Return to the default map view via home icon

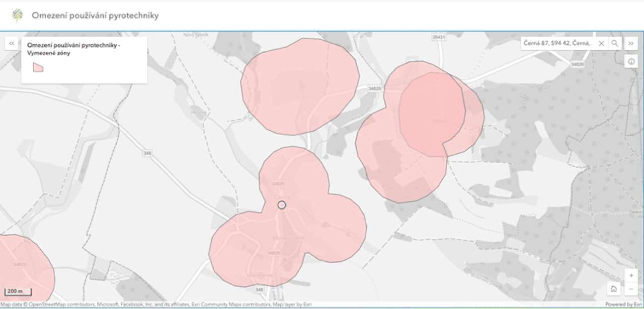click(613, 289)
